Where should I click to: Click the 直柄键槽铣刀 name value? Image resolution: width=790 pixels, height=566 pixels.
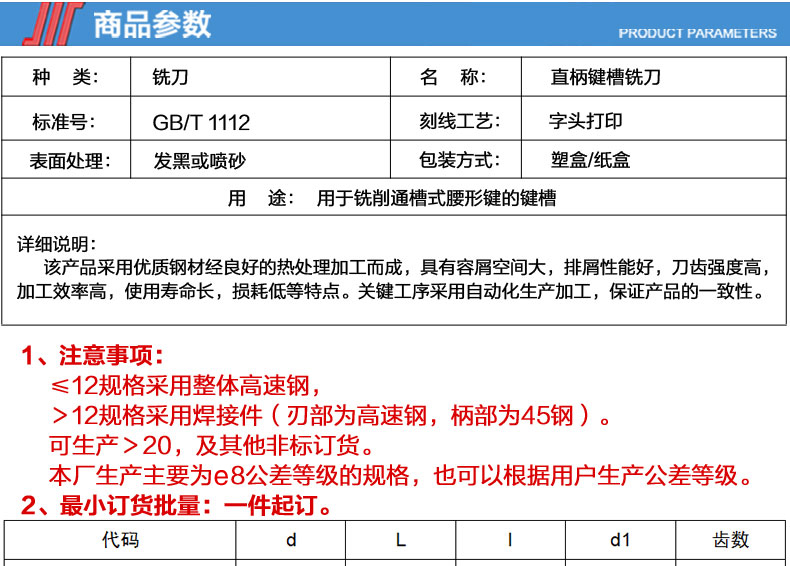(605, 77)
